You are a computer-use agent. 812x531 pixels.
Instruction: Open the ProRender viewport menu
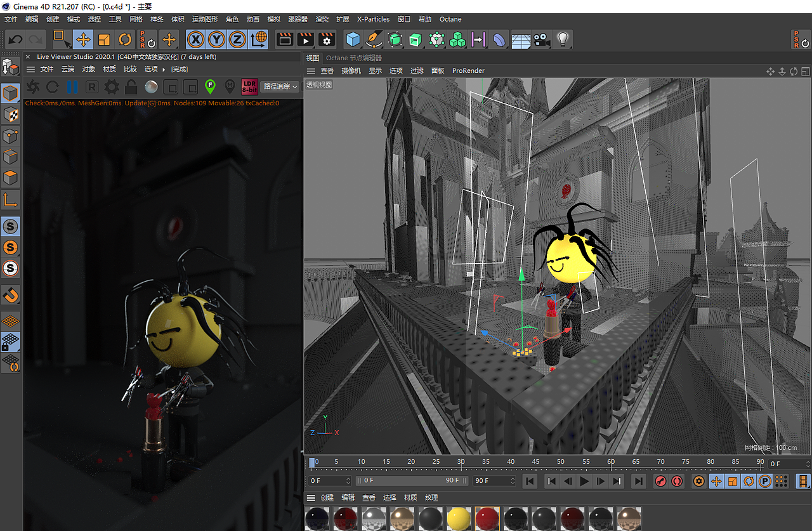[x=468, y=71]
